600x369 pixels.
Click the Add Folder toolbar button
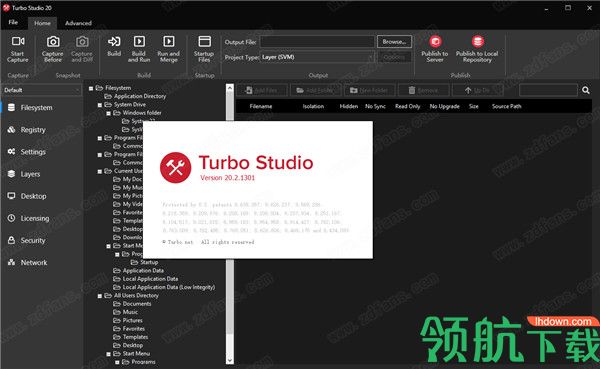[x=316, y=90]
